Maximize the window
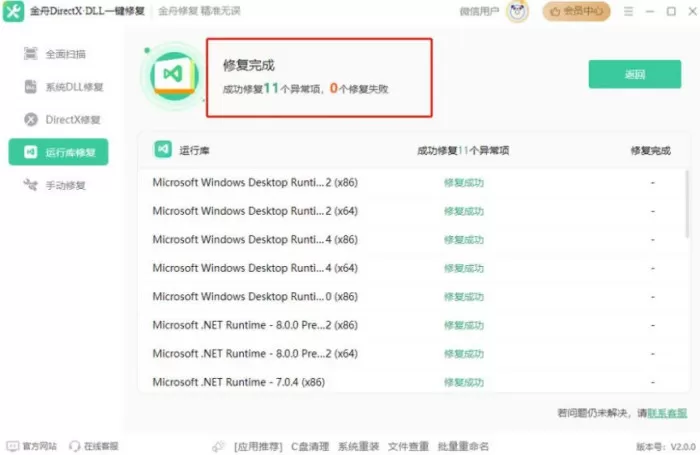The image size is (700, 455). pos(671,11)
